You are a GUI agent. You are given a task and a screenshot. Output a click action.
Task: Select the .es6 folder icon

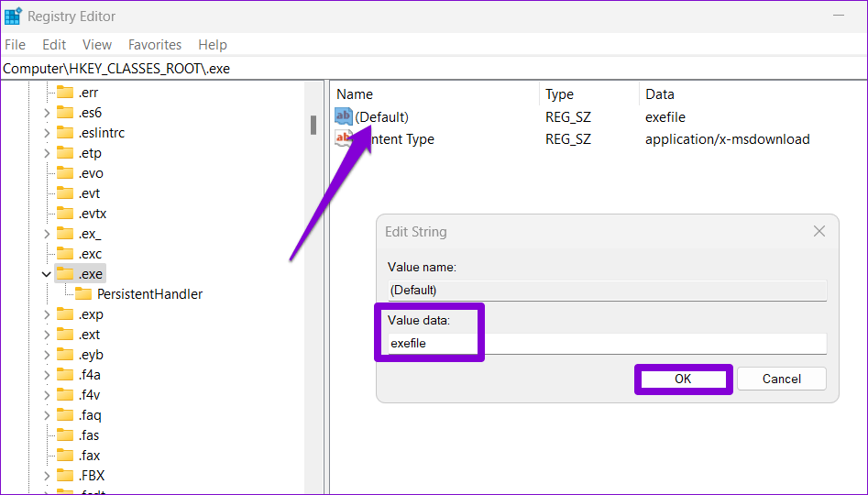pyautogui.click(x=65, y=113)
